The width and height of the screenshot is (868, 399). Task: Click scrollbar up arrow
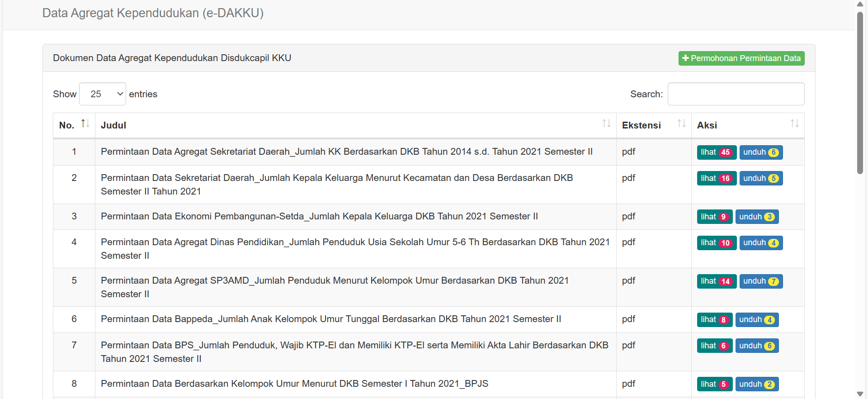[x=860, y=4]
